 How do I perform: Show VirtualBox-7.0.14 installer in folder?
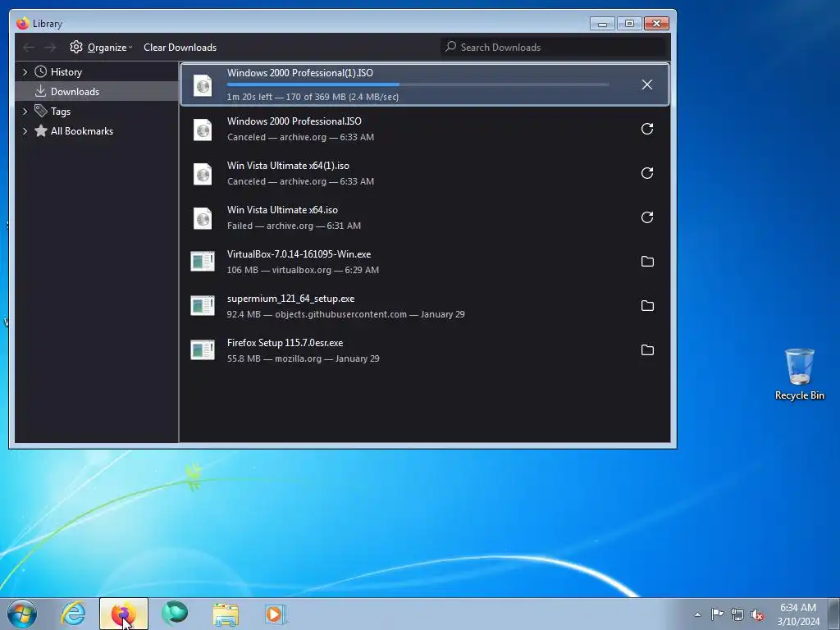[x=647, y=262]
